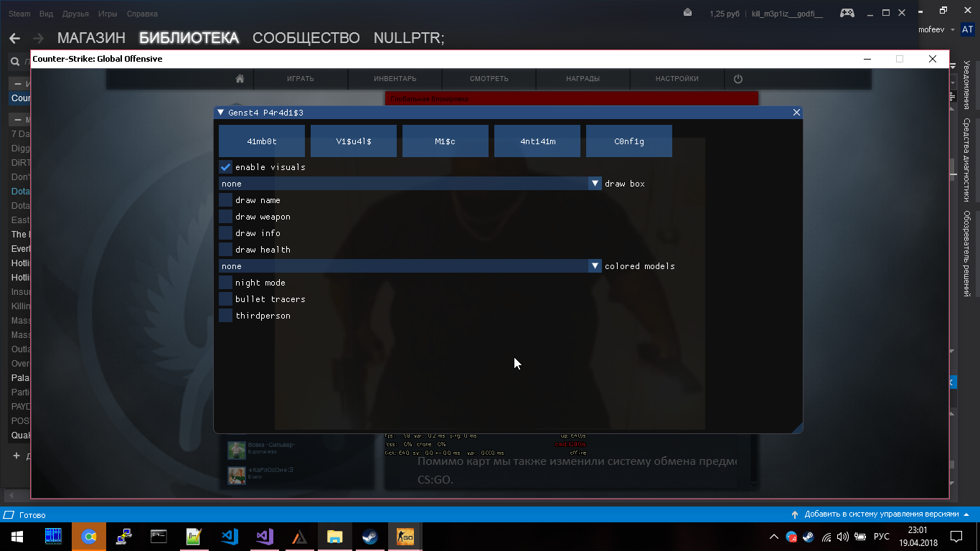Image resolution: width=980 pixels, height=551 pixels.
Task: Click the Steam library search magnifier icon
Action: (14, 62)
